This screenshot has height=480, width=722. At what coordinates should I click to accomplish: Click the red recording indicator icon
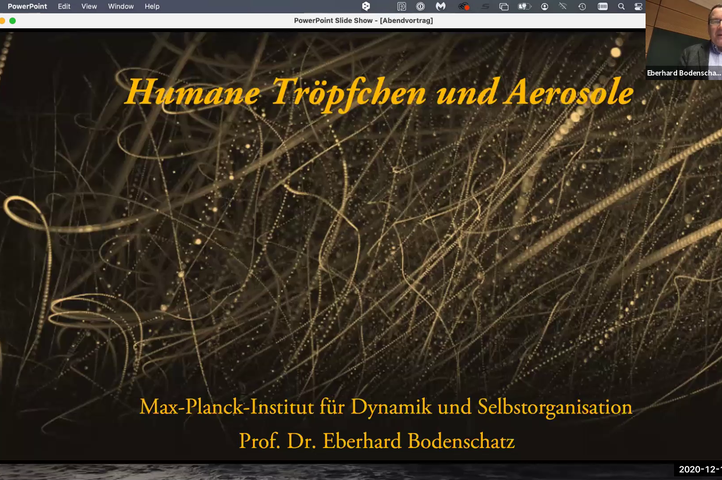(464, 6)
